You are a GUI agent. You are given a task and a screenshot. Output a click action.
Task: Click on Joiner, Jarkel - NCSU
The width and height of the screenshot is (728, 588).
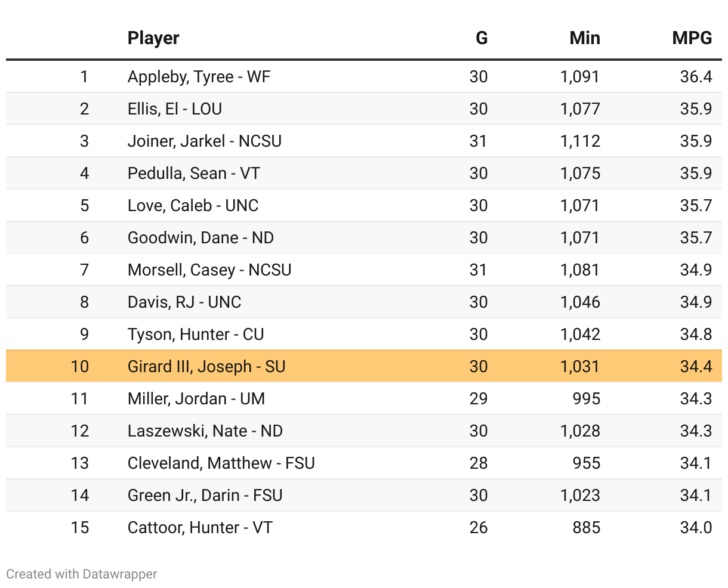pyautogui.click(x=204, y=141)
